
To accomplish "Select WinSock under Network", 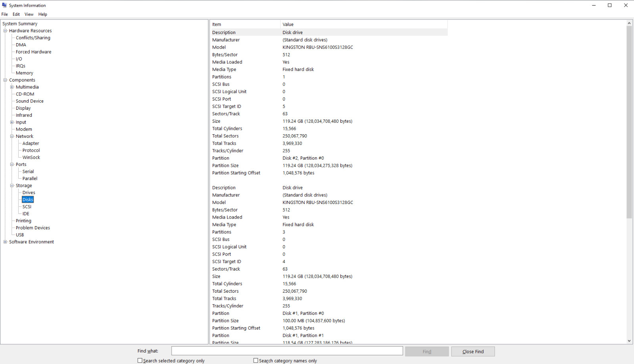I will 31,158.
